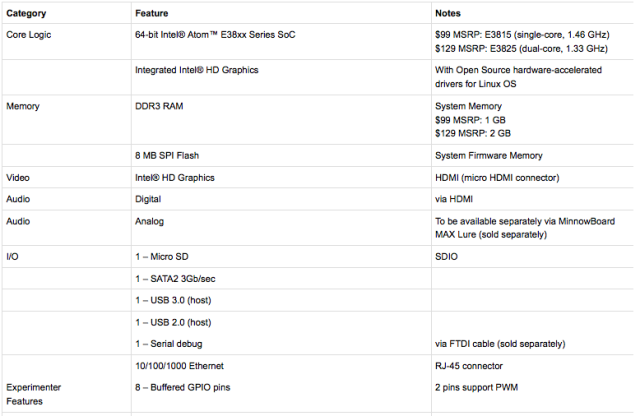This screenshot has height=416, width=640.
Task: Click the Category column header
Action: [26, 13]
